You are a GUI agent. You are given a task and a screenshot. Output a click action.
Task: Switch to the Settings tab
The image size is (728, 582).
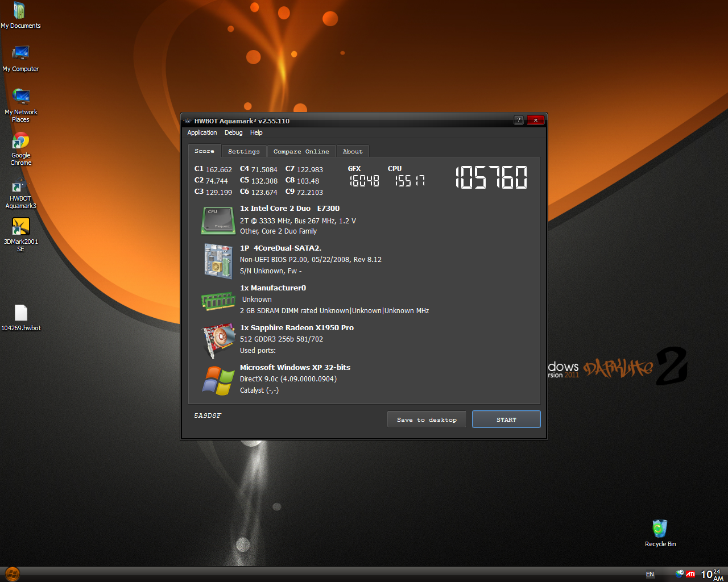(244, 152)
